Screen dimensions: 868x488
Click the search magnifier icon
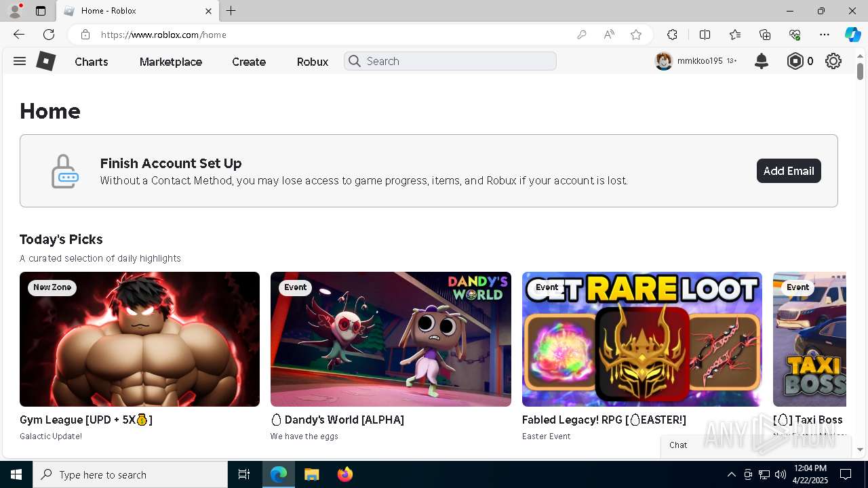click(x=354, y=61)
